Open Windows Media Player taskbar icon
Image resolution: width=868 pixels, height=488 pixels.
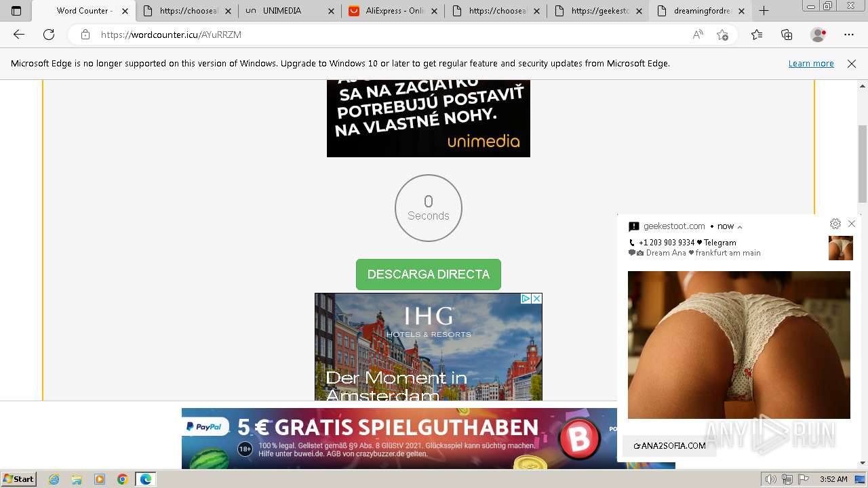[100, 479]
